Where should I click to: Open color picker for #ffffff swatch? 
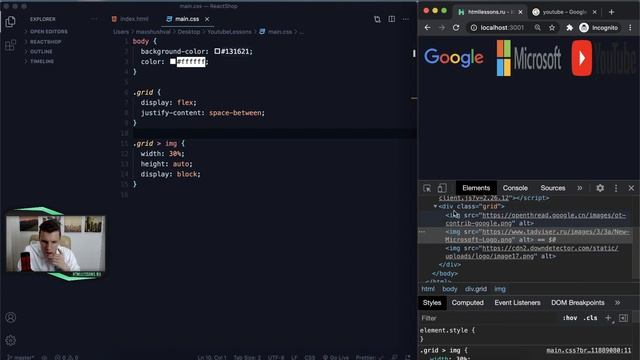point(173,61)
